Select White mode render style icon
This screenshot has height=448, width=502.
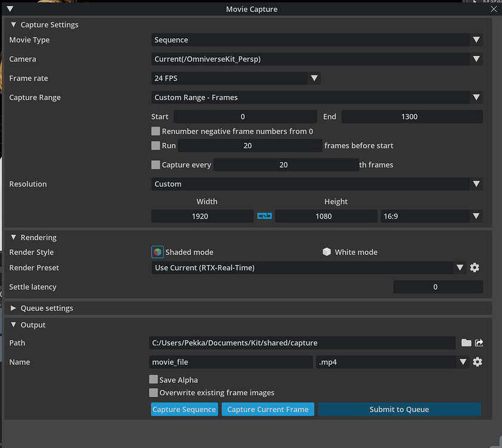pos(327,252)
